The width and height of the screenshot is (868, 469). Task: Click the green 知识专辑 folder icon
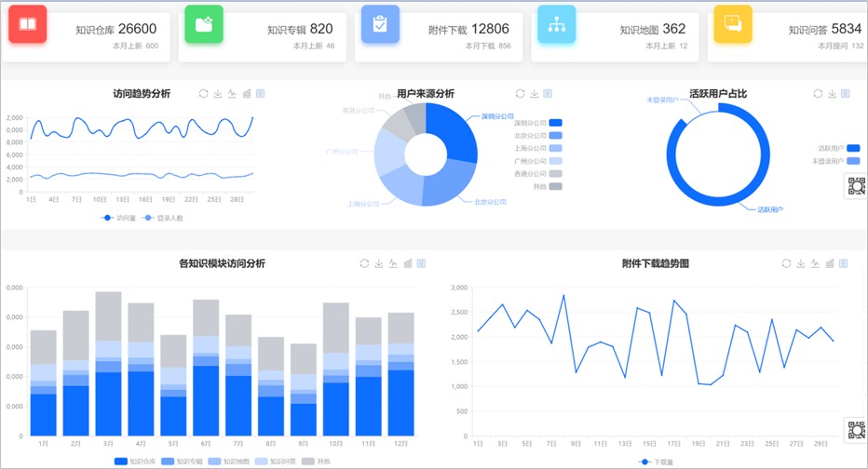pos(204,25)
